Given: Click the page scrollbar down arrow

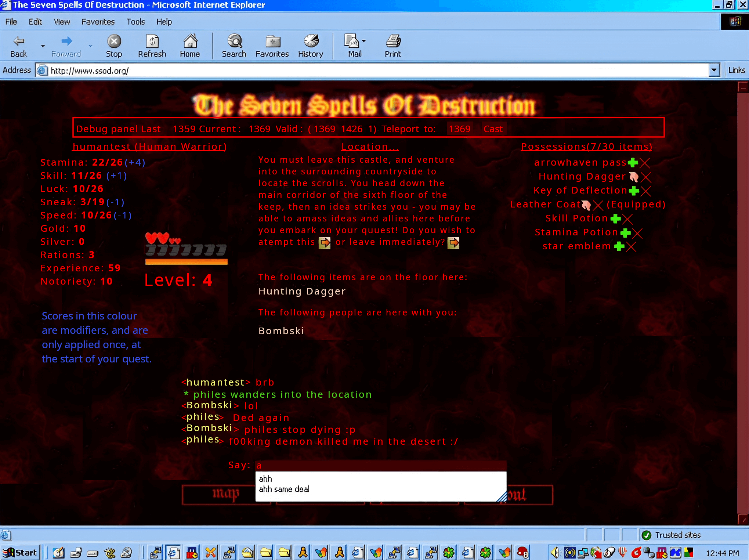Looking at the screenshot, I should (x=743, y=519).
